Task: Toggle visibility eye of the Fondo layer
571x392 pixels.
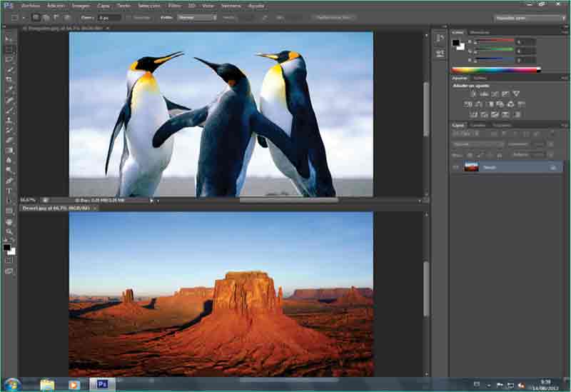Action: (455, 167)
